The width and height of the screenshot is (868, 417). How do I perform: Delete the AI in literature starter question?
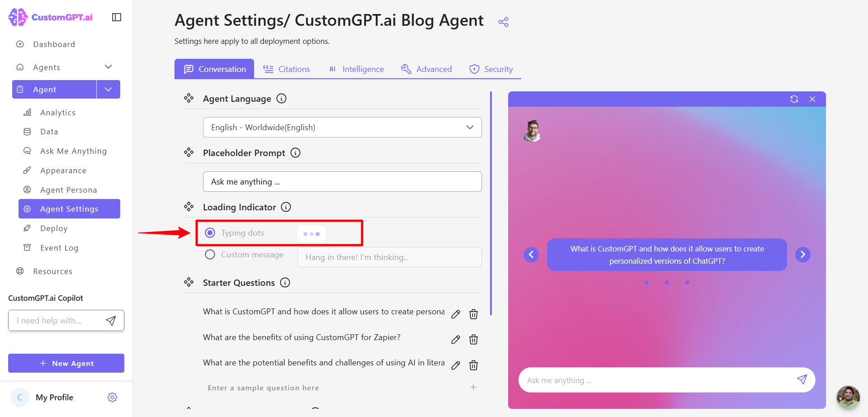point(473,365)
